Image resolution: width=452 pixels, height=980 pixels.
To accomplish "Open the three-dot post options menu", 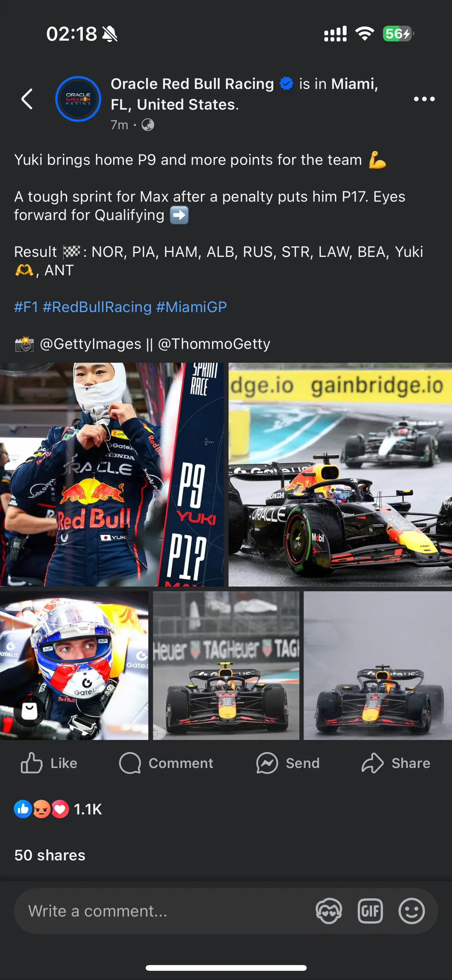I will tap(424, 99).
